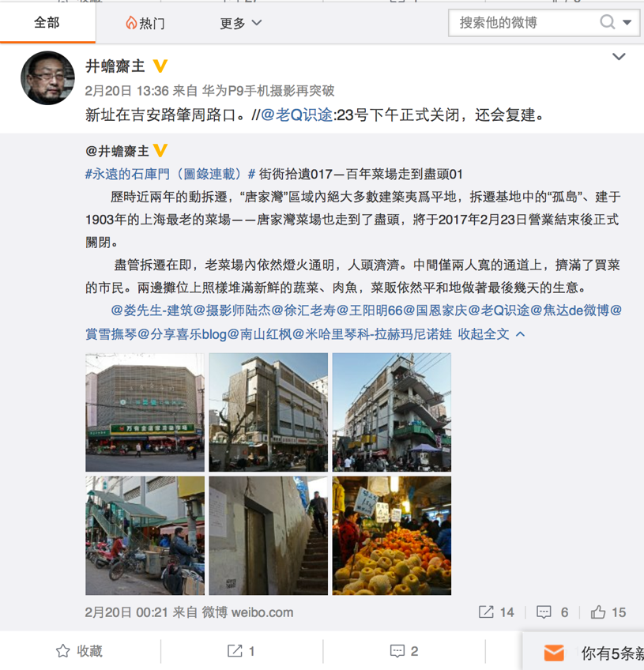Open the orange envelope message notification
Screen dimensions: 644x670
554,653
